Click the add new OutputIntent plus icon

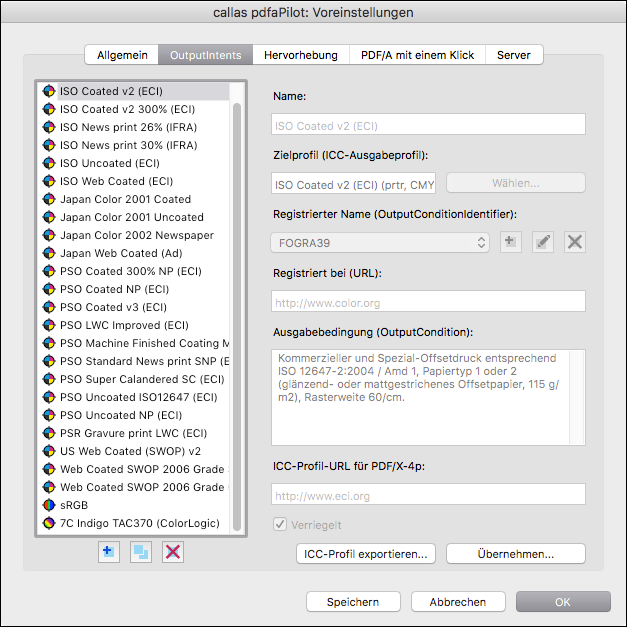pos(109,552)
